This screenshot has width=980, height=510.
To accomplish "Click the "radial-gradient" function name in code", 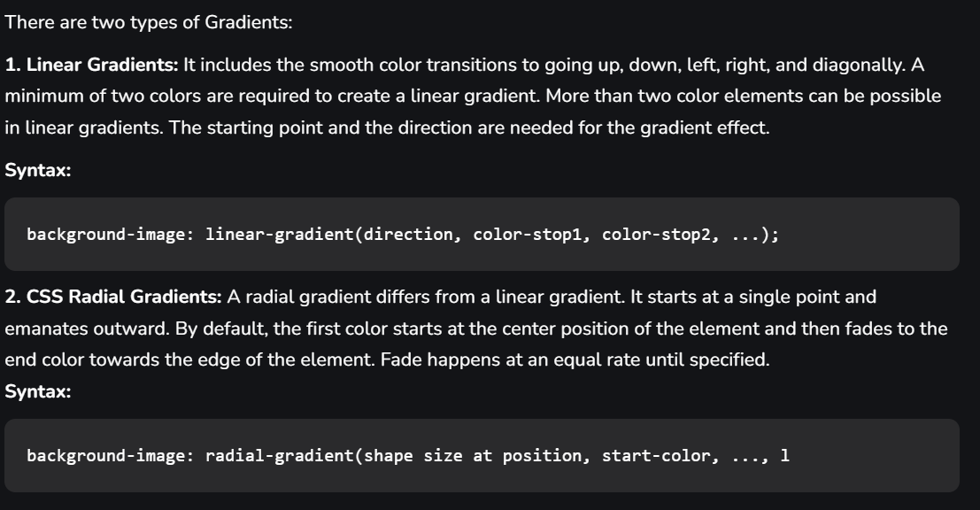I will (280, 456).
